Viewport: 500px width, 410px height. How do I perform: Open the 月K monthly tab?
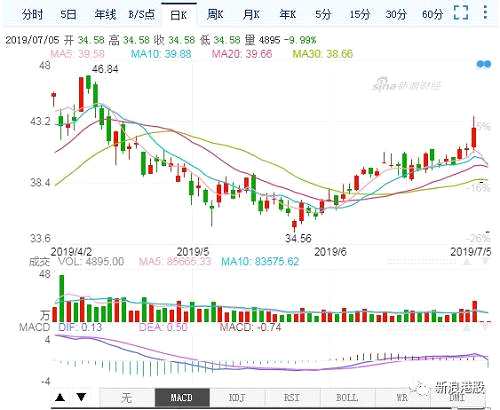(x=251, y=15)
